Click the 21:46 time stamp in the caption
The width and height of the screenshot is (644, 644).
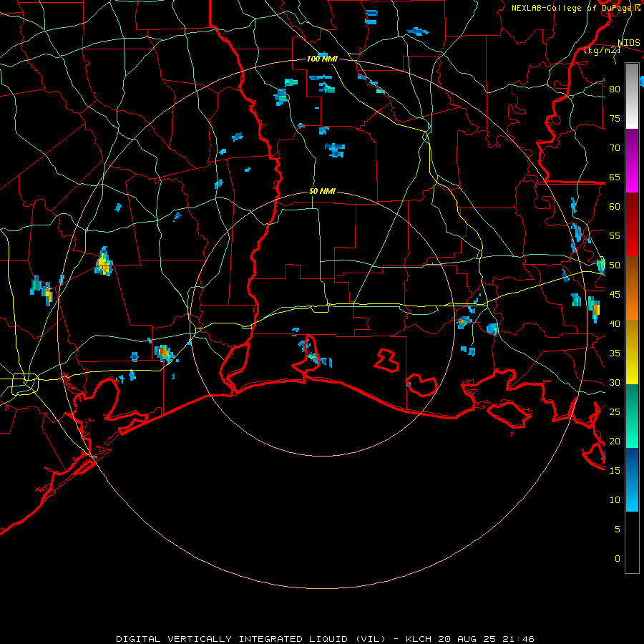tap(518, 639)
